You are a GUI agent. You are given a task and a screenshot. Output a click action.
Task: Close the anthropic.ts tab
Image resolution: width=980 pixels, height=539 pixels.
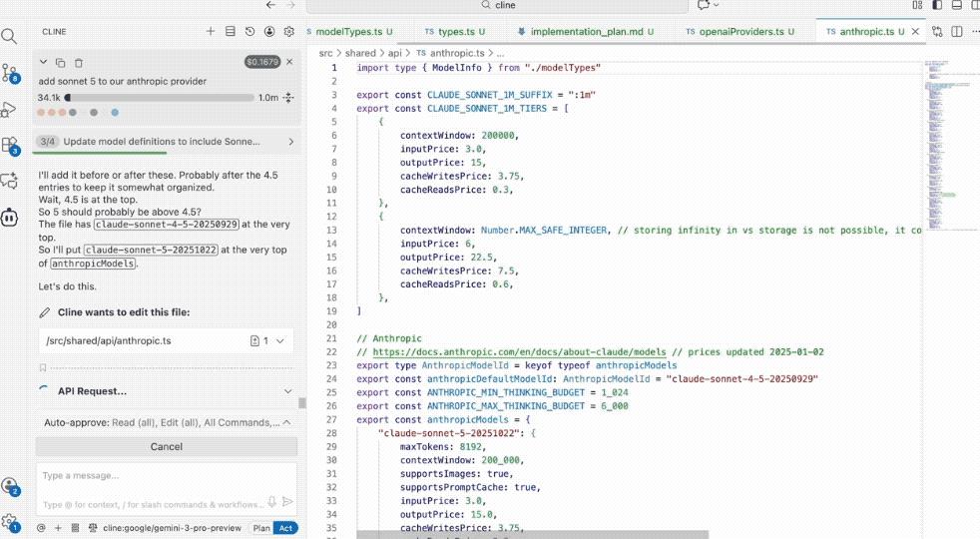[915, 31]
